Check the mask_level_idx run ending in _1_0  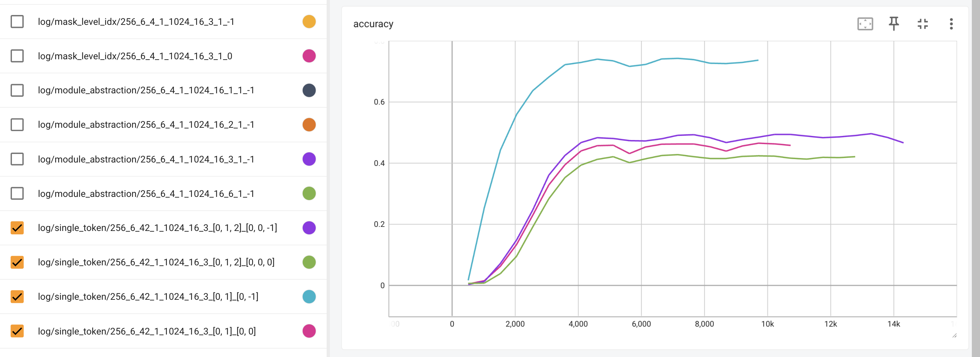tap(17, 56)
